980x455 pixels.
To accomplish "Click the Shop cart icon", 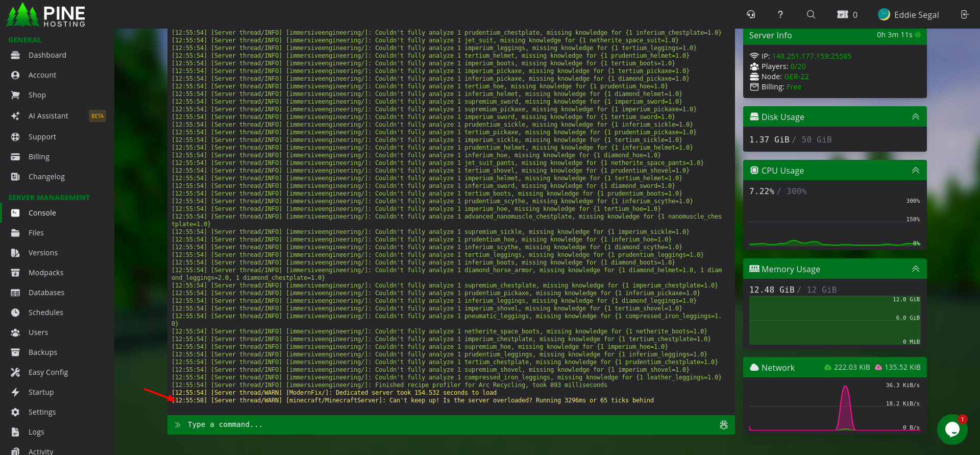I will pos(15,95).
